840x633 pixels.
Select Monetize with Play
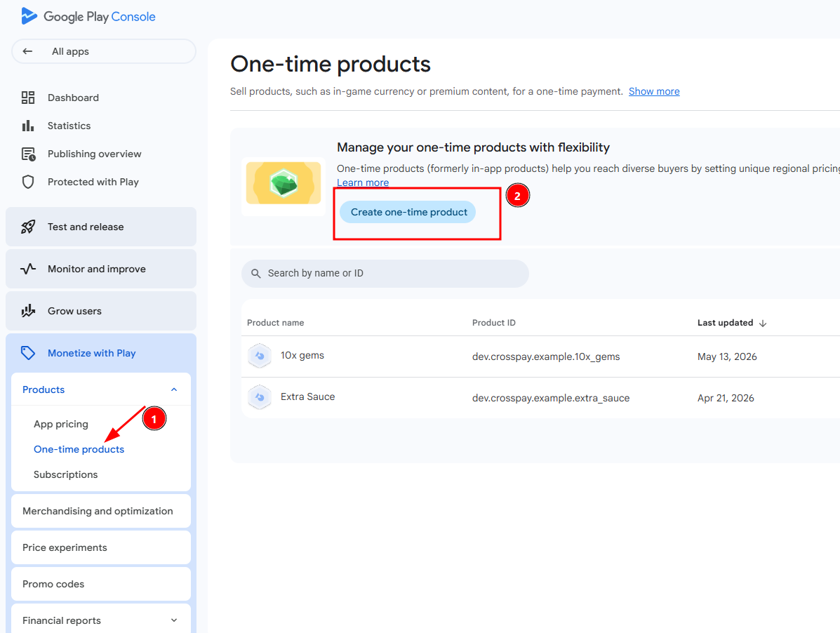101,353
